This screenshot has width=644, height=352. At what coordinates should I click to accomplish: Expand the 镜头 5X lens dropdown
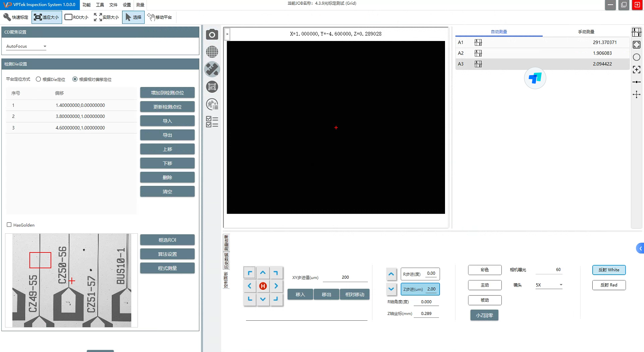(x=548, y=285)
